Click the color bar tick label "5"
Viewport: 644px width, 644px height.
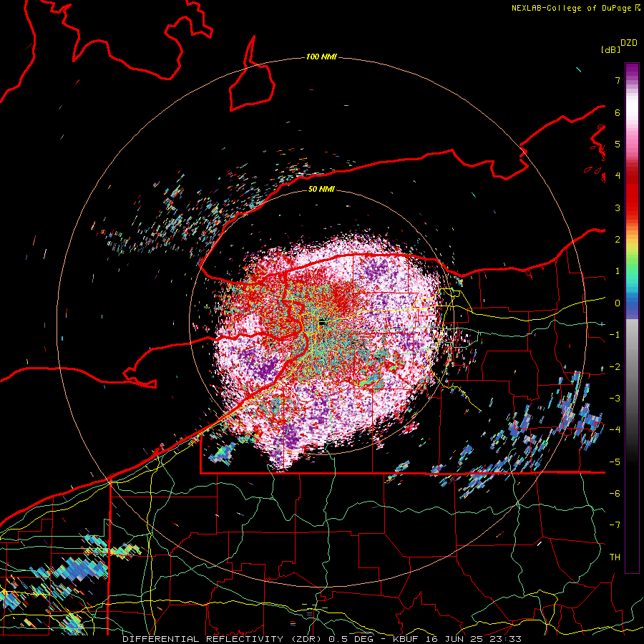click(x=618, y=144)
